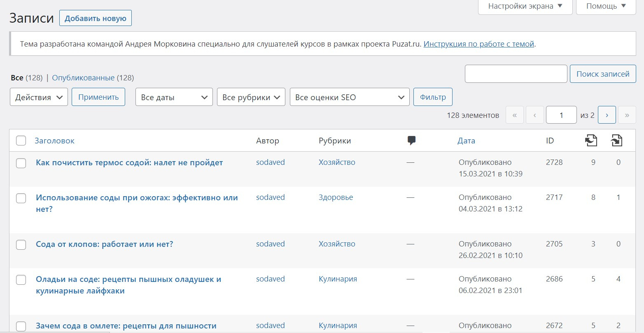Image resolution: width=644 pixels, height=333 pixels.
Task: Click the outgoing internal links column icon
Action: (x=591, y=141)
